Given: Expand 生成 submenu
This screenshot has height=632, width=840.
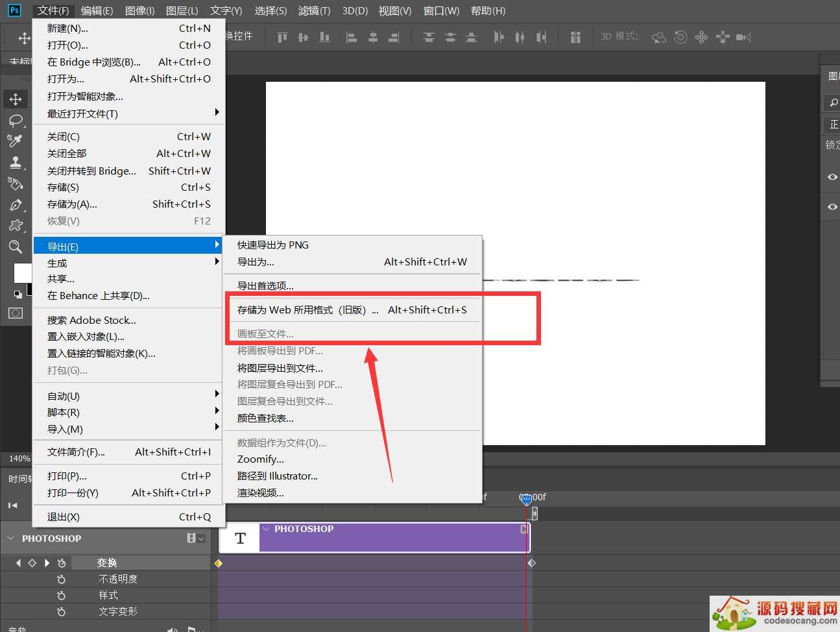Looking at the screenshot, I should click(x=217, y=262).
